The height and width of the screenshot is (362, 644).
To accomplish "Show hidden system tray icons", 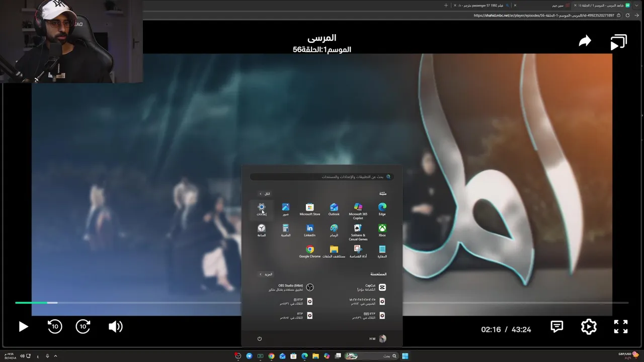I will point(55,356).
